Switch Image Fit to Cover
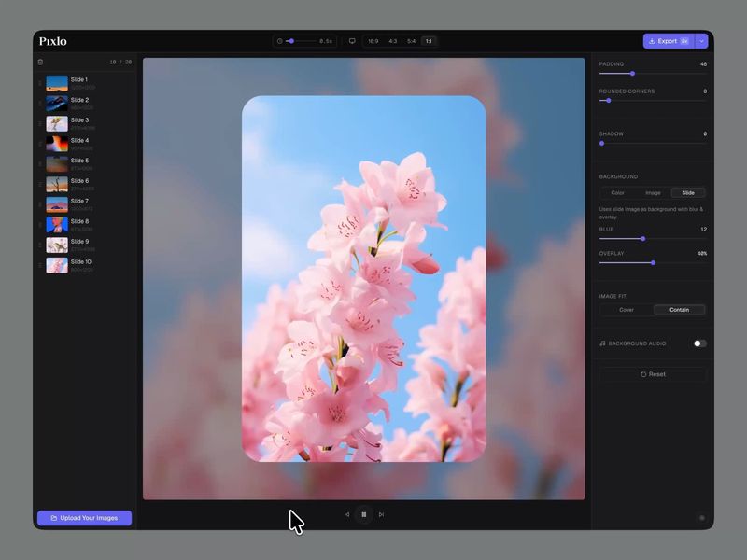 tap(626, 309)
